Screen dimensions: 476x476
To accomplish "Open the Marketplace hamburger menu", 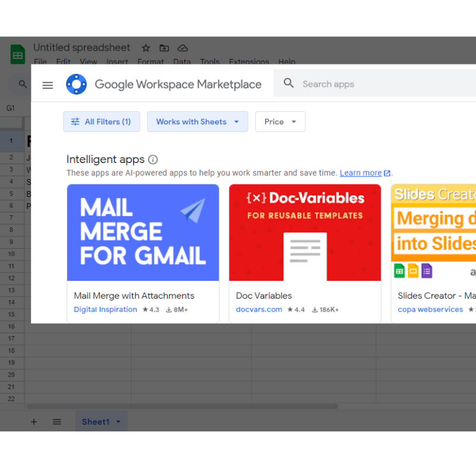I will (48, 85).
